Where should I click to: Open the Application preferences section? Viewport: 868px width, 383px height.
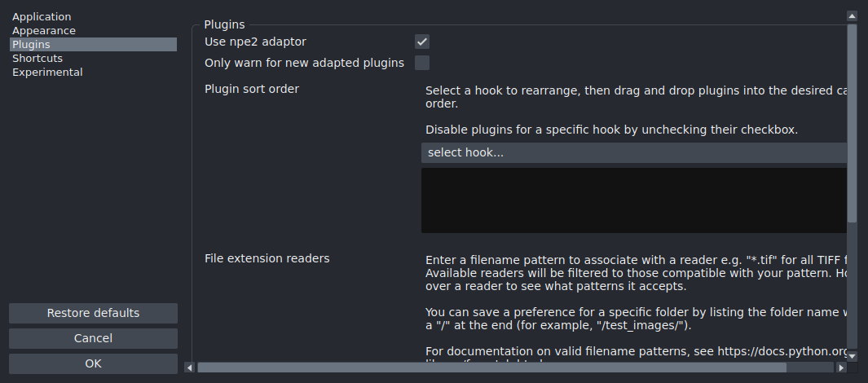click(x=42, y=16)
